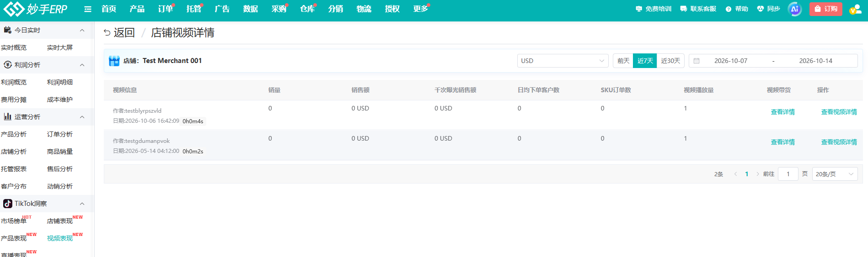Toggle the sidebar collapse hamburger icon
Viewport: 868px width, 257px height.
pos(88,9)
